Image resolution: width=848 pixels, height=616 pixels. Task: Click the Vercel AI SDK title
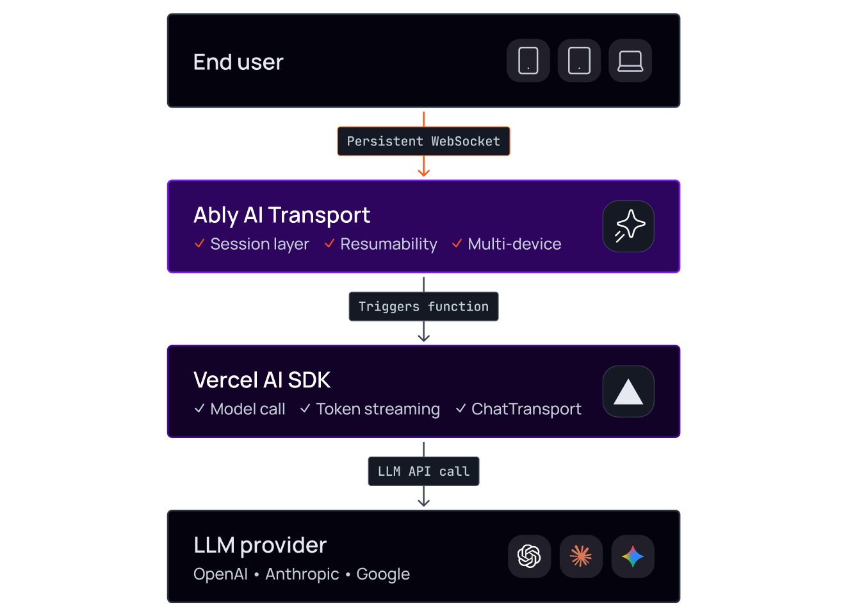(x=262, y=380)
